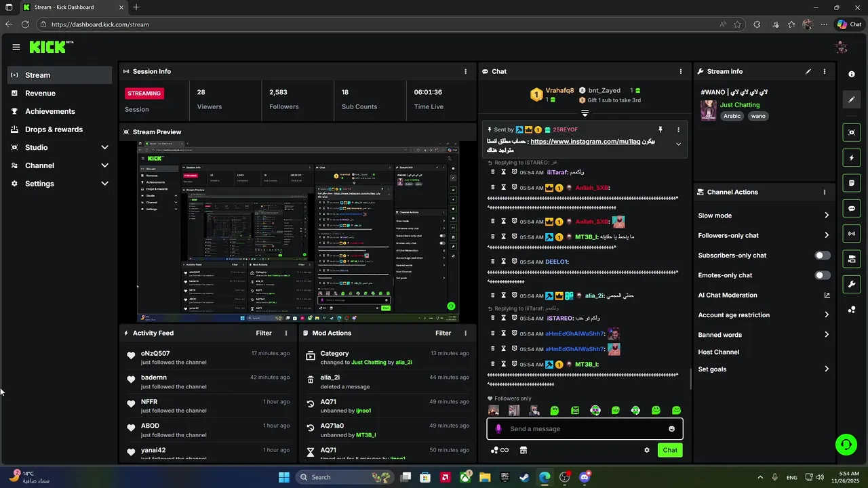Open Discord icon in taskbar
Image resolution: width=868 pixels, height=488 pixels.
click(x=585, y=477)
